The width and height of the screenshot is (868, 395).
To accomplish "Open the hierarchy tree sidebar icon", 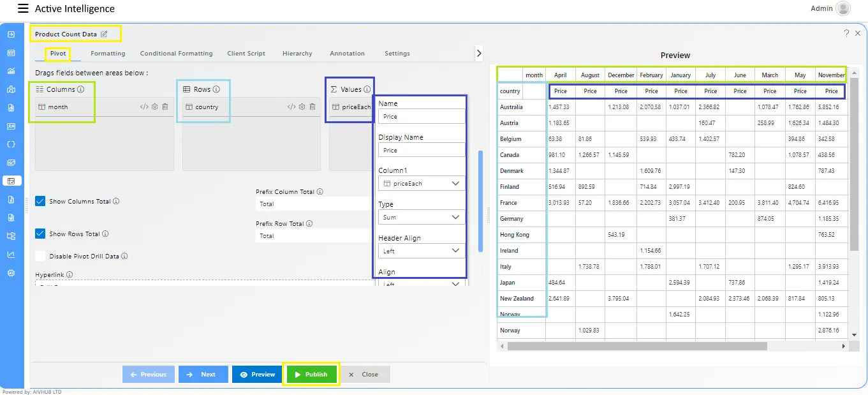I will pyautogui.click(x=11, y=235).
